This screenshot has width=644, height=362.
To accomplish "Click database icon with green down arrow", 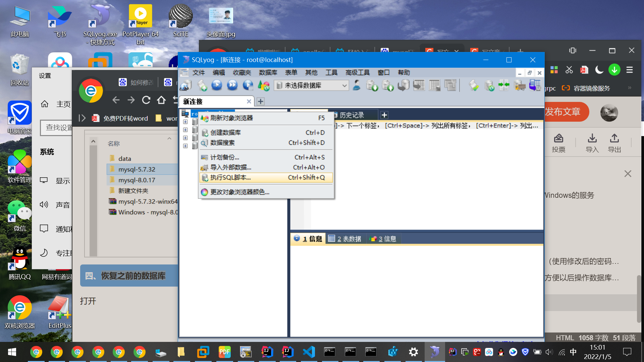I will pos(372,85).
